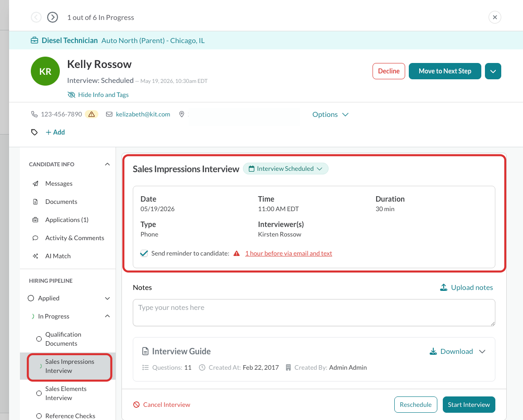Select the Applied pipeline stage
The width and height of the screenshot is (523, 420).
[48, 298]
